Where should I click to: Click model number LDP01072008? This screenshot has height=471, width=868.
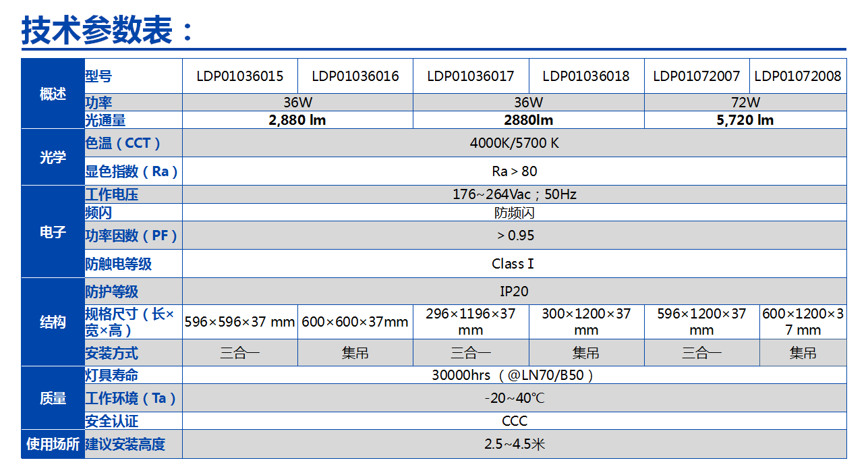click(x=797, y=76)
